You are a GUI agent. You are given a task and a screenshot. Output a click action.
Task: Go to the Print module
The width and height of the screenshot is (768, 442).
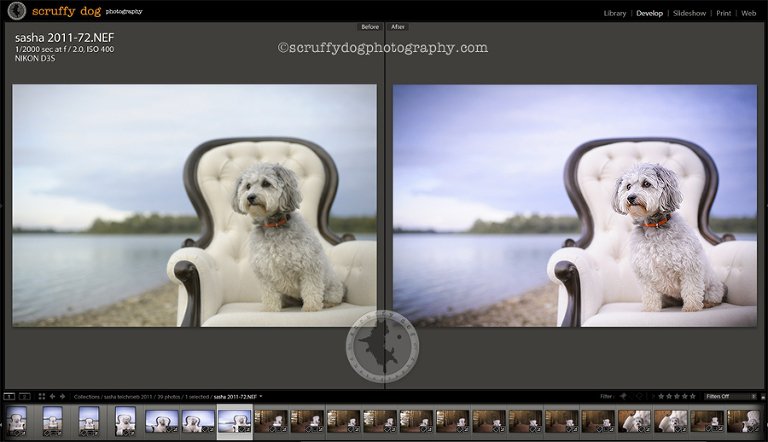(x=722, y=13)
